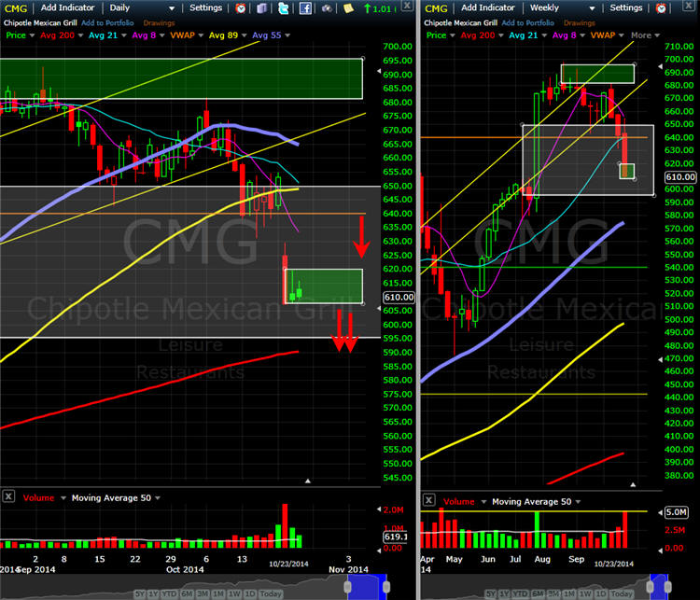
Task: Click the Drawings link in daily chart
Action: click(x=159, y=22)
